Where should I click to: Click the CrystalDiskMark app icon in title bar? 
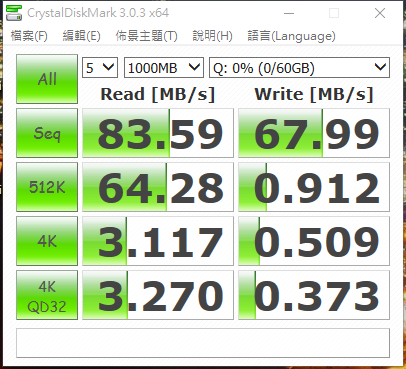(14, 13)
